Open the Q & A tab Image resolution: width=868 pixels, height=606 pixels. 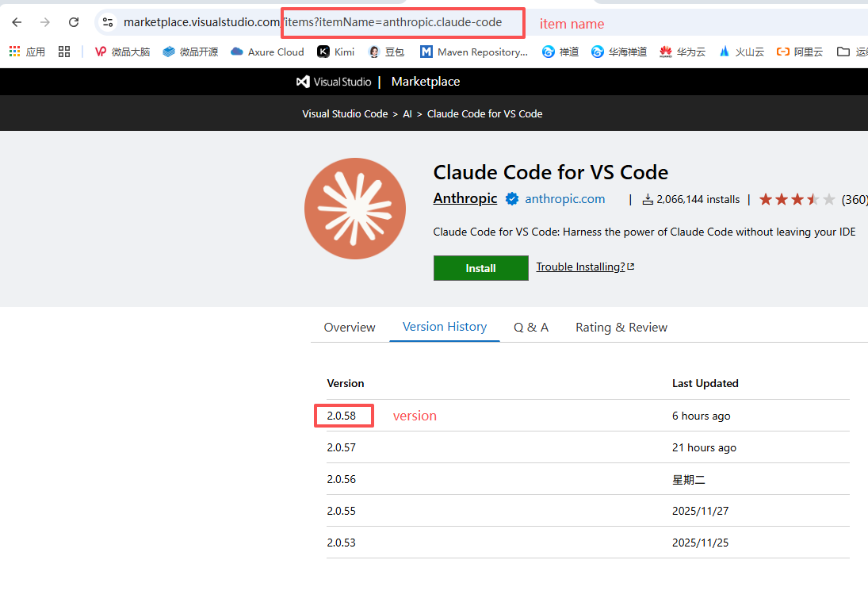[x=530, y=327]
